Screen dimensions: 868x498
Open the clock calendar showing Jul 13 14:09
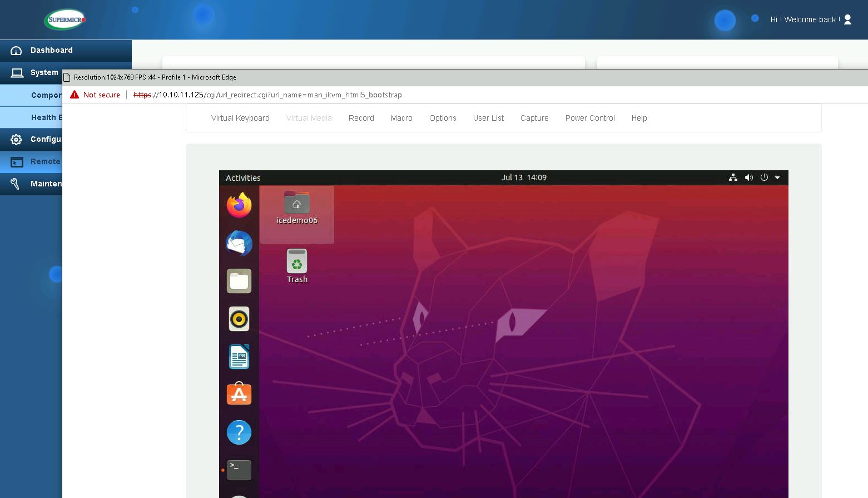click(524, 177)
